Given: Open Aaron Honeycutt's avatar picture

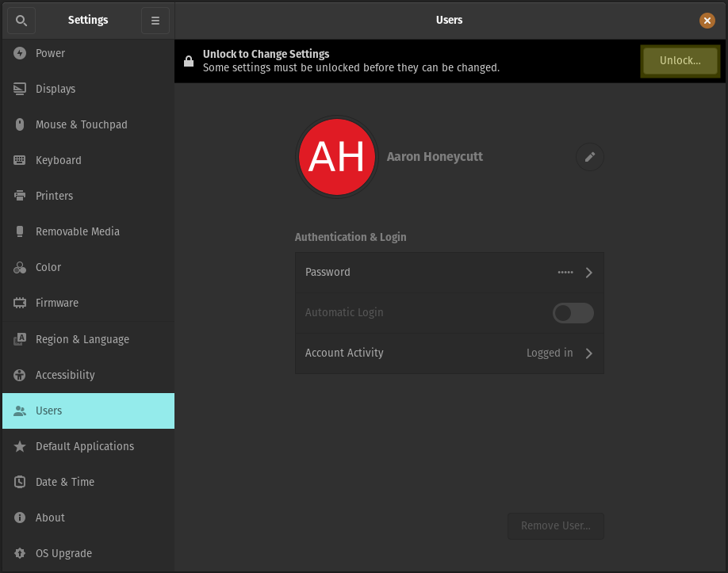Looking at the screenshot, I should point(336,157).
